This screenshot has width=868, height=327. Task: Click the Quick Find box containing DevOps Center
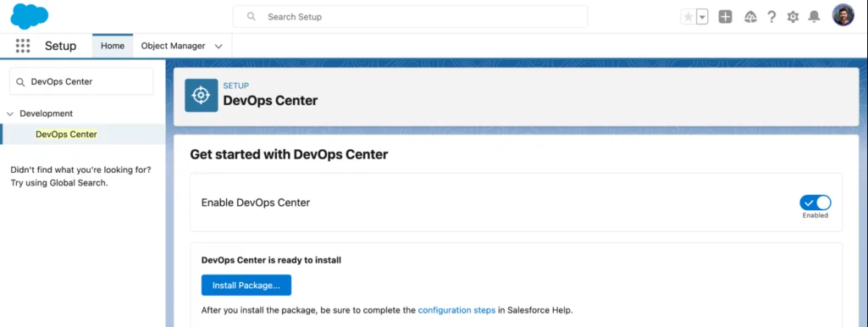click(81, 81)
